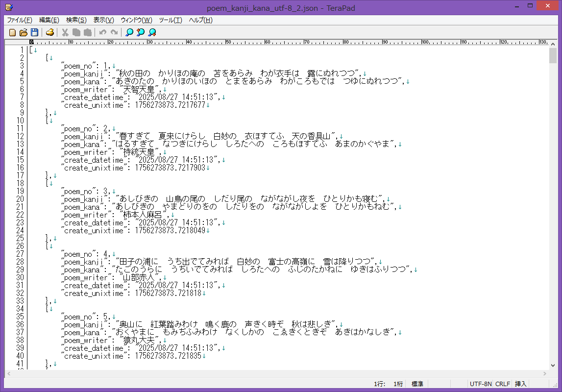Viewport: 562px width, 392px height.
Task: Click the open file folder icon
Action: pyautogui.click(x=24, y=32)
